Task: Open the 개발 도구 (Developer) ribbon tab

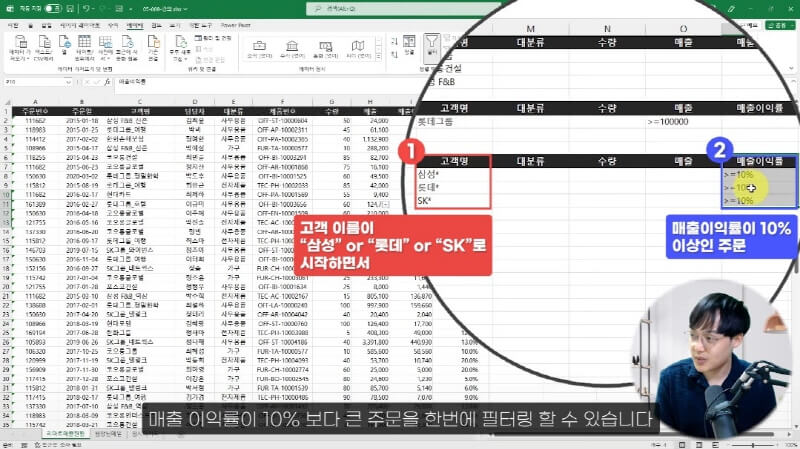Action: pos(201,25)
